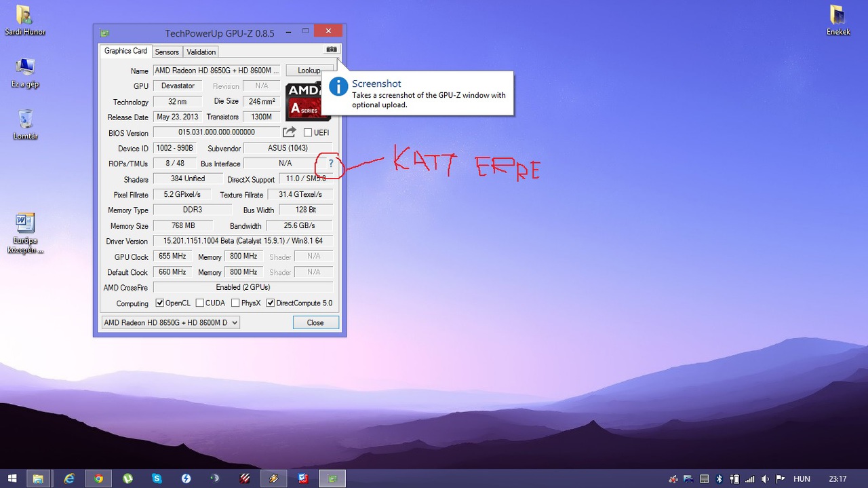Toggle the DirectCompute 5.0 checkbox
Screen dimensions: 868x488
pyautogui.click(x=271, y=303)
